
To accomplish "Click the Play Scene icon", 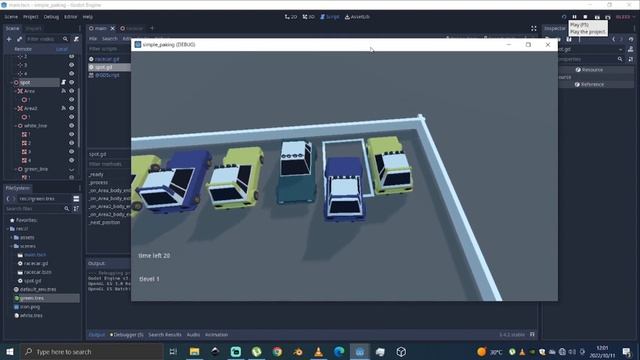I will [597, 17].
